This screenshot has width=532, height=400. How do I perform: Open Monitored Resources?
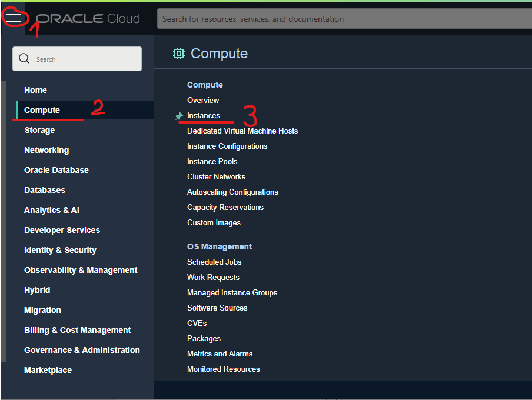click(224, 369)
